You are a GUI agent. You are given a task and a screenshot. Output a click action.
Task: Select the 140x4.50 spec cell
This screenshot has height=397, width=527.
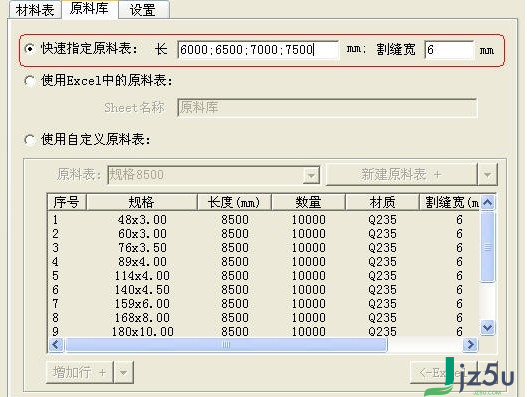(x=142, y=290)
